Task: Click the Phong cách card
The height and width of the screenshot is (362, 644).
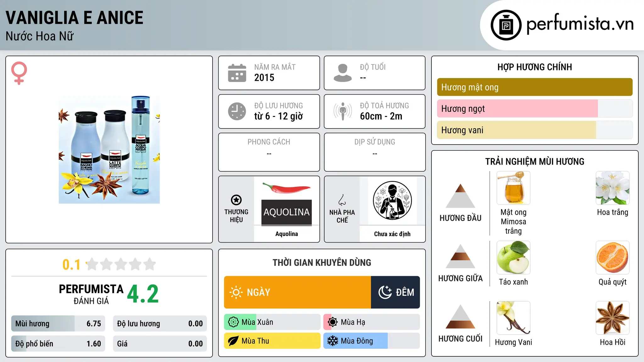Action: 269,152
